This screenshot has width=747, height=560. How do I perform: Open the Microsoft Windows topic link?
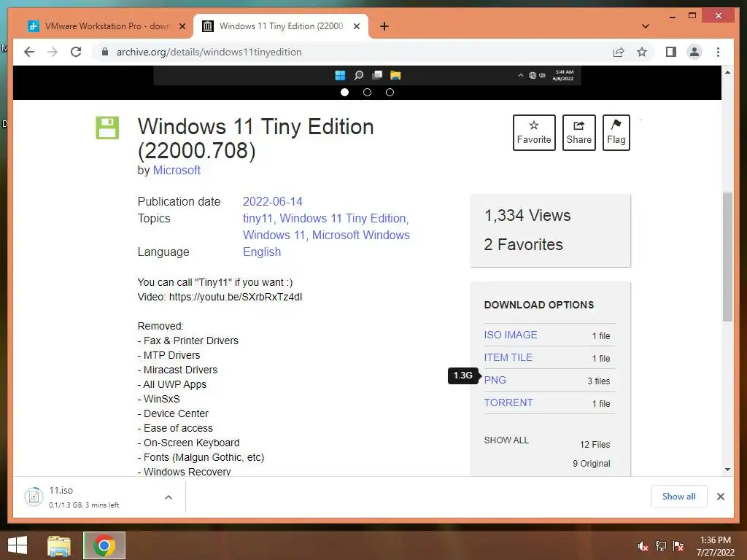360,235
